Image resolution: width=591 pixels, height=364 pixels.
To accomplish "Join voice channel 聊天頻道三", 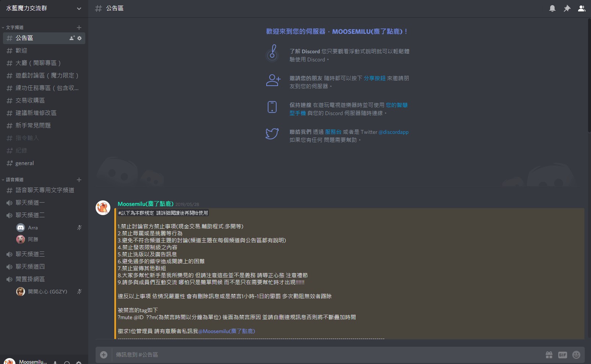I will 44,254.
